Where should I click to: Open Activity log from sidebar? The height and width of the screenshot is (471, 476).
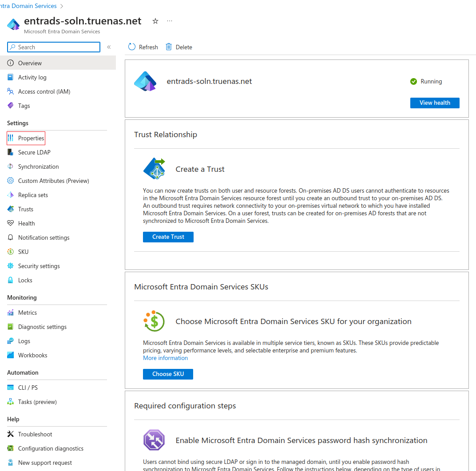[32, 77]
